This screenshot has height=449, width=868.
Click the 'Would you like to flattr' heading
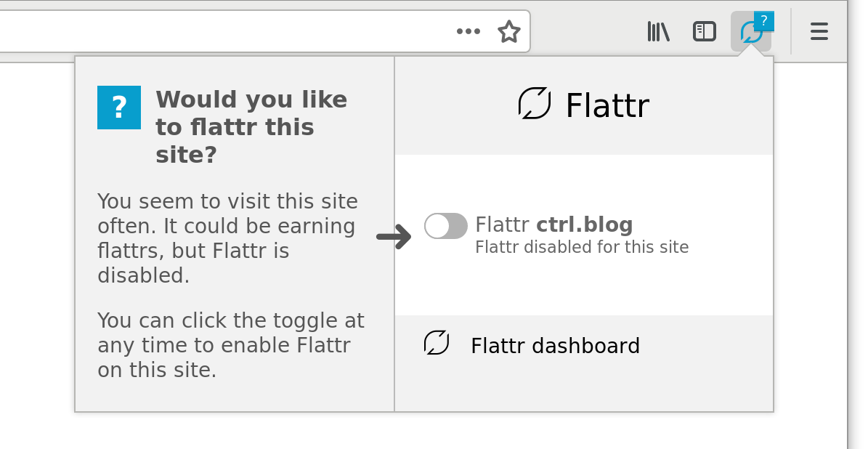251,127
